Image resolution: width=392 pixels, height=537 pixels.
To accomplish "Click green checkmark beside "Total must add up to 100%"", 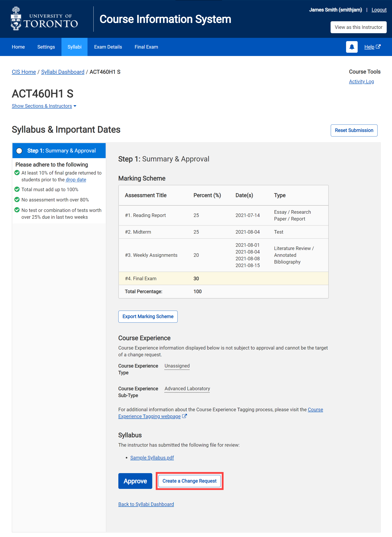I will pyautogui.click(x=17, y=189).
